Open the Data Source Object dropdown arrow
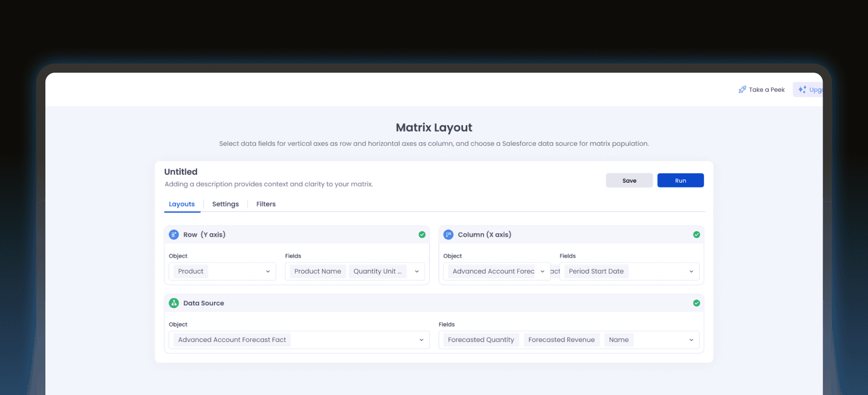Image resolution: width=868 pixels, height=395 pixels. pyautogui.click(x=421, y=340)
